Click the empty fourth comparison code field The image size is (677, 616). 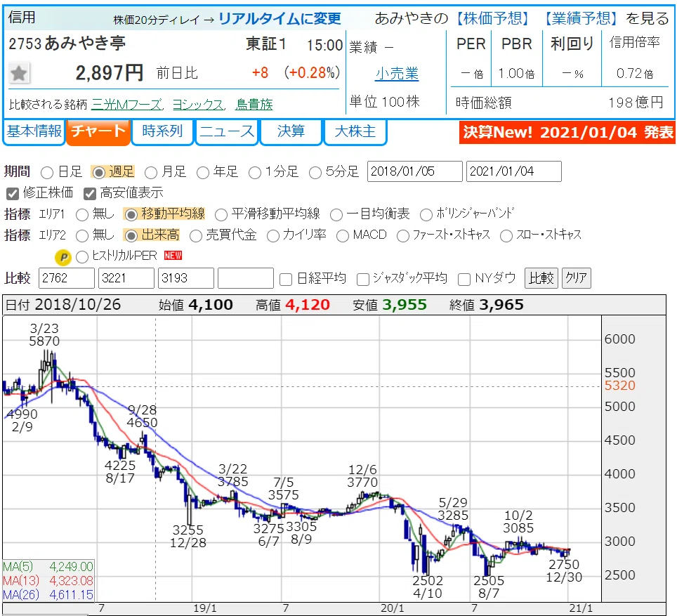click(x=246, y=278)
